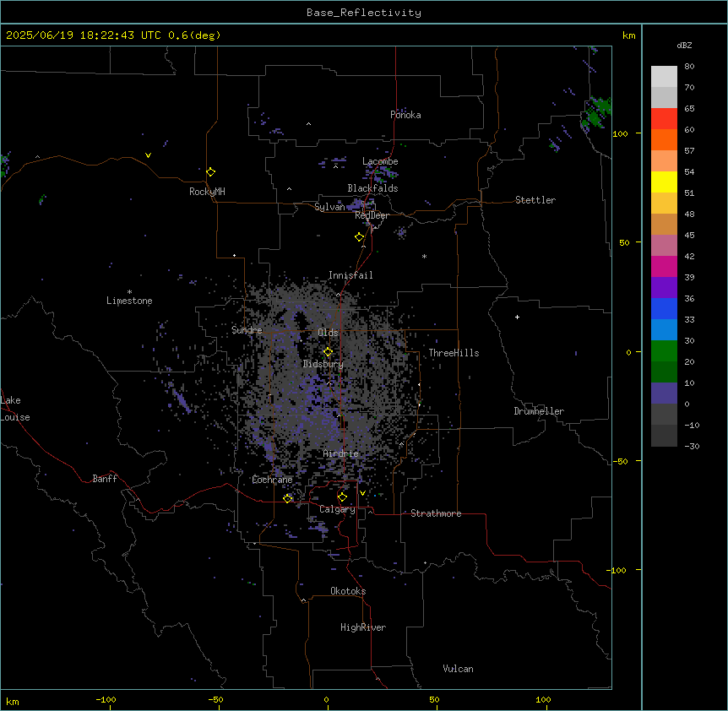Select the yellow V marker east of Calgary

click(x=362, y=493)
